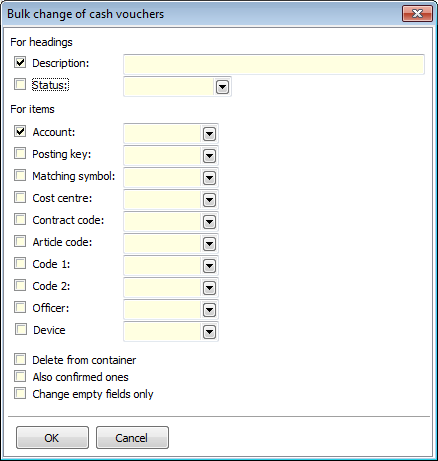The height and width of the screenshot is (461, 438).
Task: Expand the Account dropdown list
Action: pyautogui.click(x=209, y=134)
